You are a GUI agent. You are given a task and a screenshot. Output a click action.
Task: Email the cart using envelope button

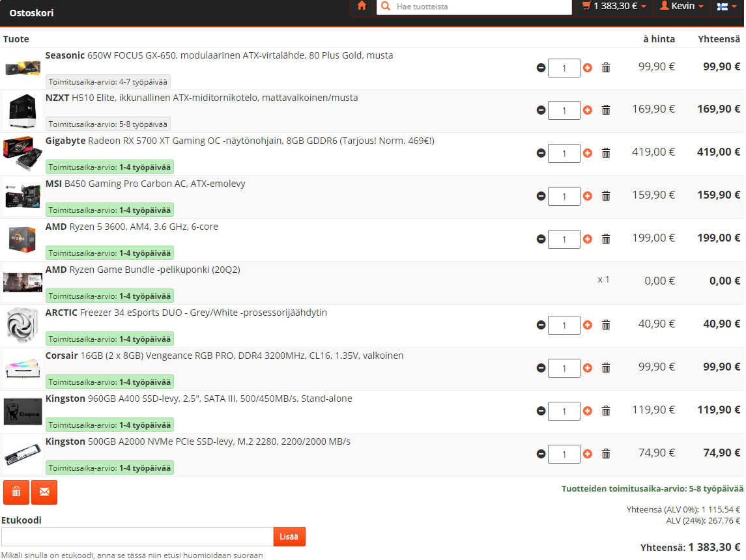tap(44, 492)
